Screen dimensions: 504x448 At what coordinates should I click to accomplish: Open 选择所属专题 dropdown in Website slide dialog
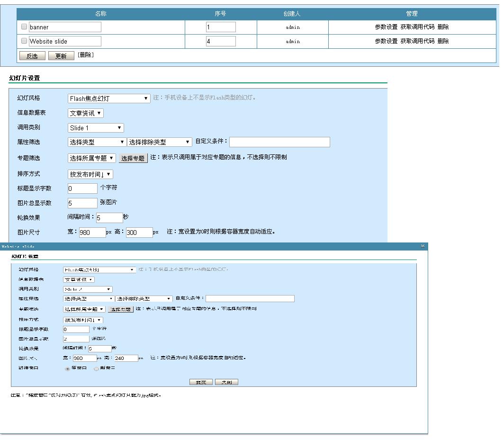click(x=84, y=309)
